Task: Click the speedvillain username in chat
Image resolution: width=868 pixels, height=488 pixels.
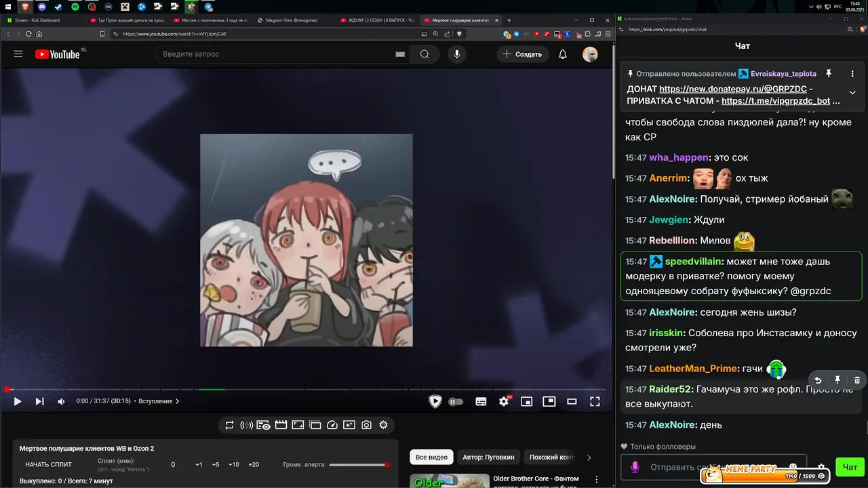Action: click(694, 262)
